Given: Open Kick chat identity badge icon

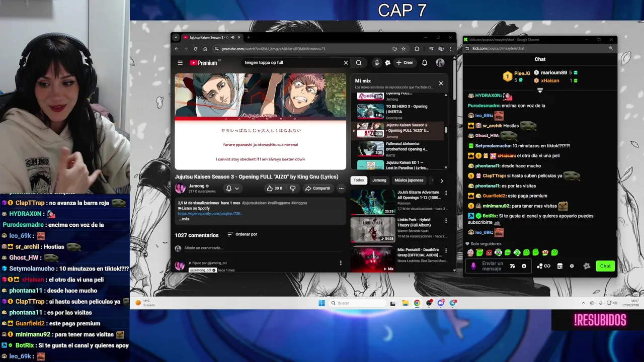Looking at the screenshot, I should [x=586, y=266].
